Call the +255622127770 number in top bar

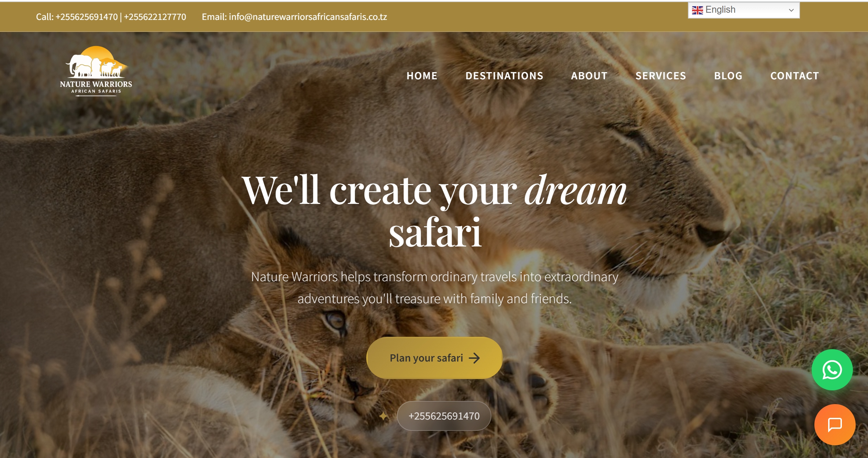coord(155,17)
